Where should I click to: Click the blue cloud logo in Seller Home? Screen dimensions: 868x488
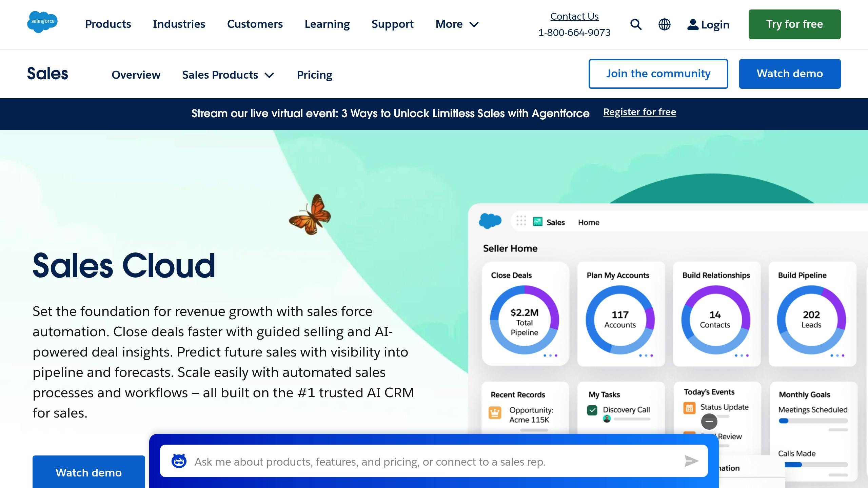pos(490,221)
